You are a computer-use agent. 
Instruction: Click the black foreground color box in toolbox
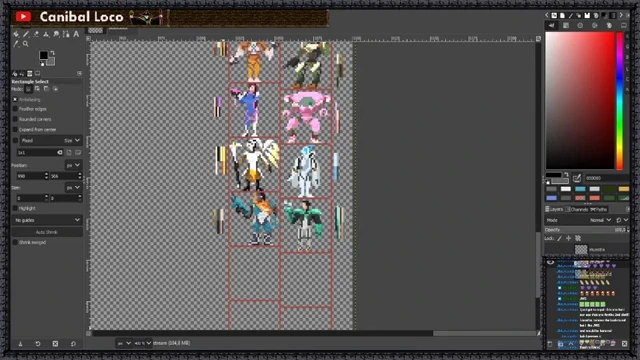tap(43, 55)
